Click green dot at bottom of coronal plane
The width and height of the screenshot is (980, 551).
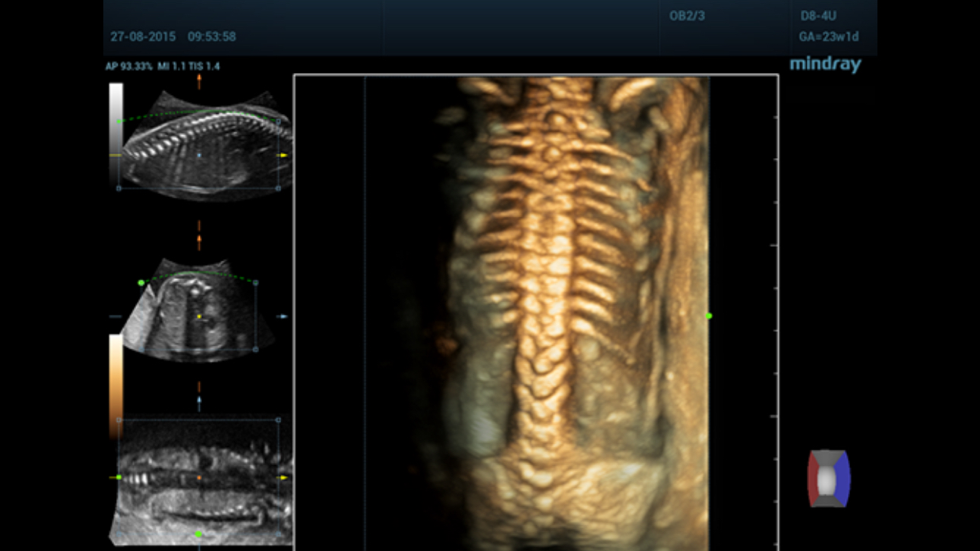199,534
